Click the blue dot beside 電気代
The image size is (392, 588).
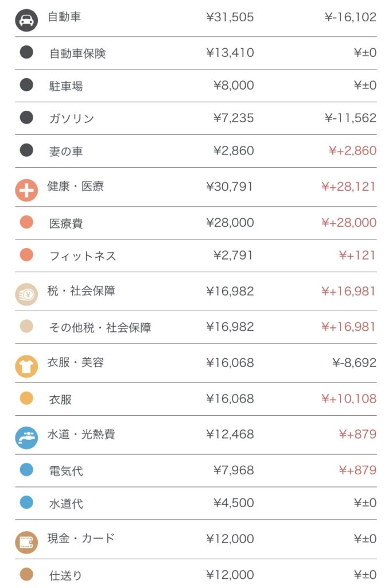[26, 470]
